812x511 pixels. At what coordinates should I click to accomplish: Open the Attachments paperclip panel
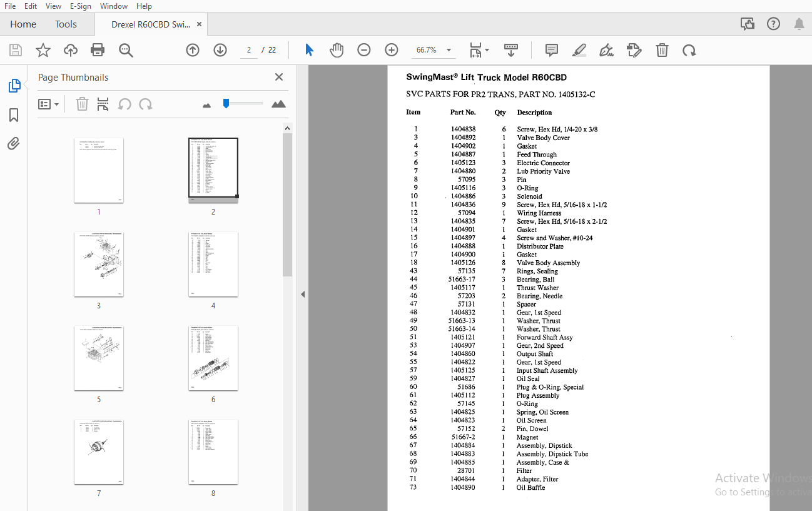click(14, 144)
